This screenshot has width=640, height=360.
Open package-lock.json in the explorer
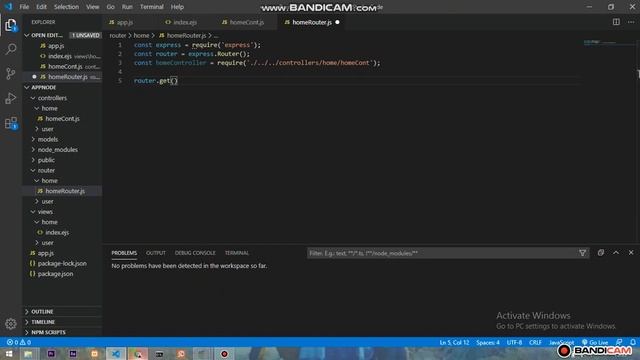coord(62,264)
